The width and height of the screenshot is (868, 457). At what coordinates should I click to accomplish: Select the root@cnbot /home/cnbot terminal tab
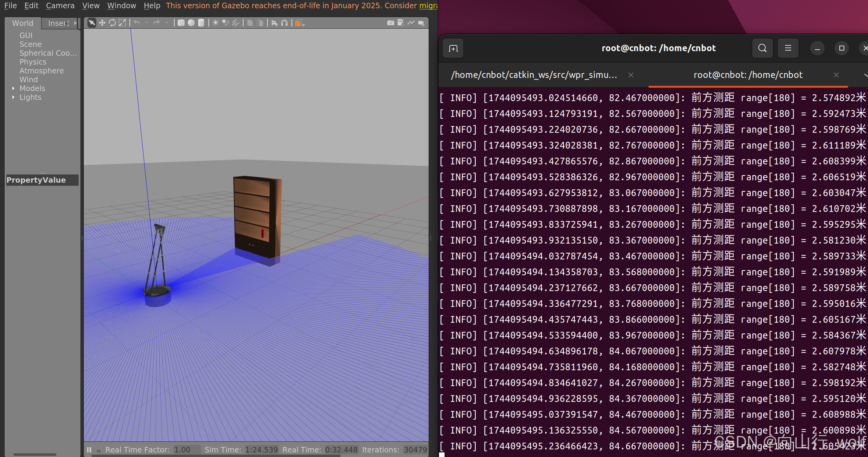point(748,75)
